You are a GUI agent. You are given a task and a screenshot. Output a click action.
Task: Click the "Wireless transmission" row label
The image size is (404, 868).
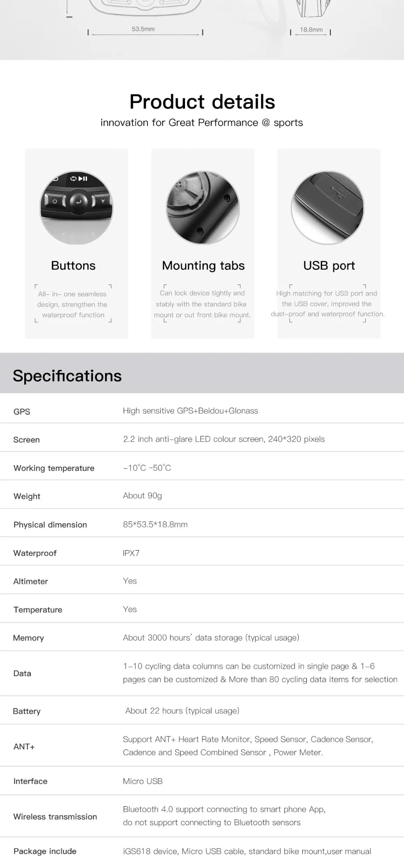click(x=55, y=816)
